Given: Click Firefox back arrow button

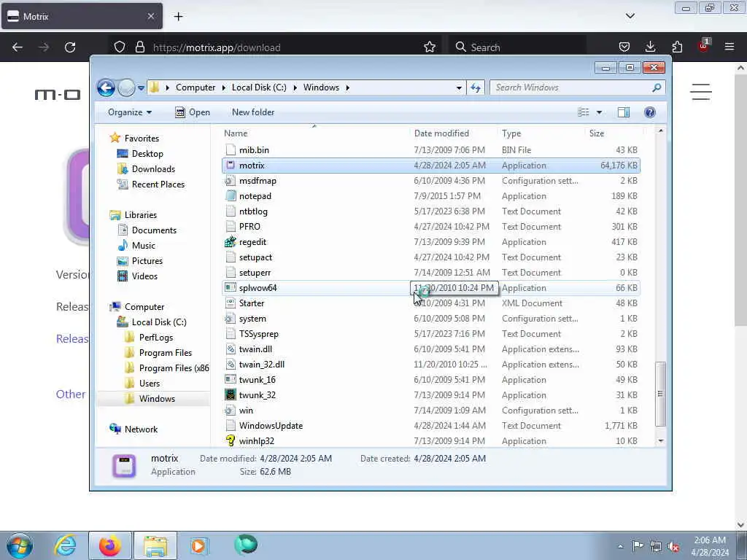Looking at the screenshot, I should [18, 47].
